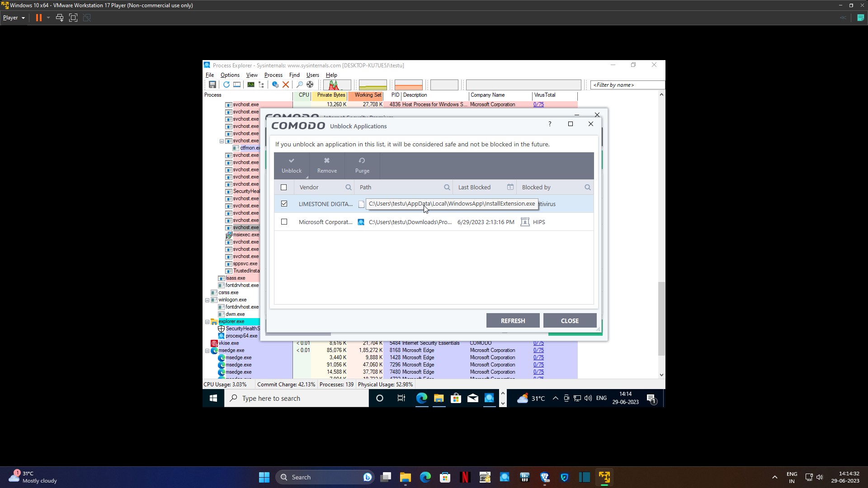
Task: Open the Options menu in Process Explorer
Action: (230, 75)
